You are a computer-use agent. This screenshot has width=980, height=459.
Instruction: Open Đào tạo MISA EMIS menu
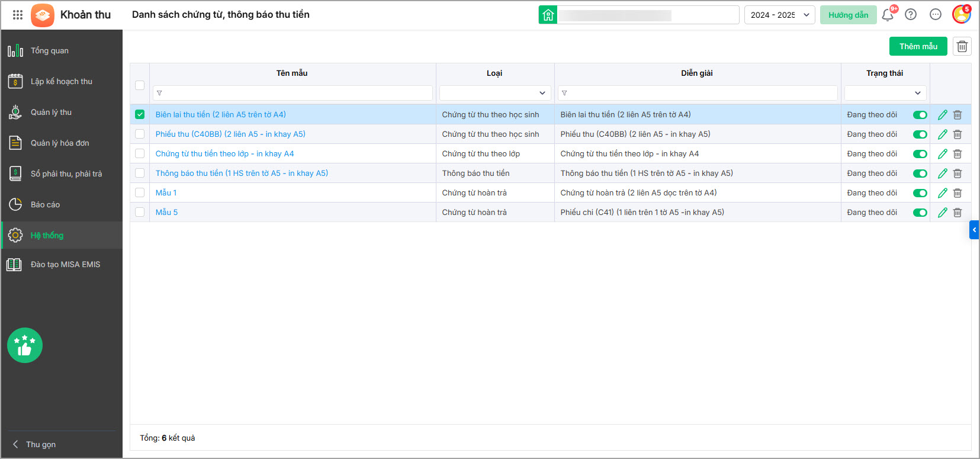62,264
